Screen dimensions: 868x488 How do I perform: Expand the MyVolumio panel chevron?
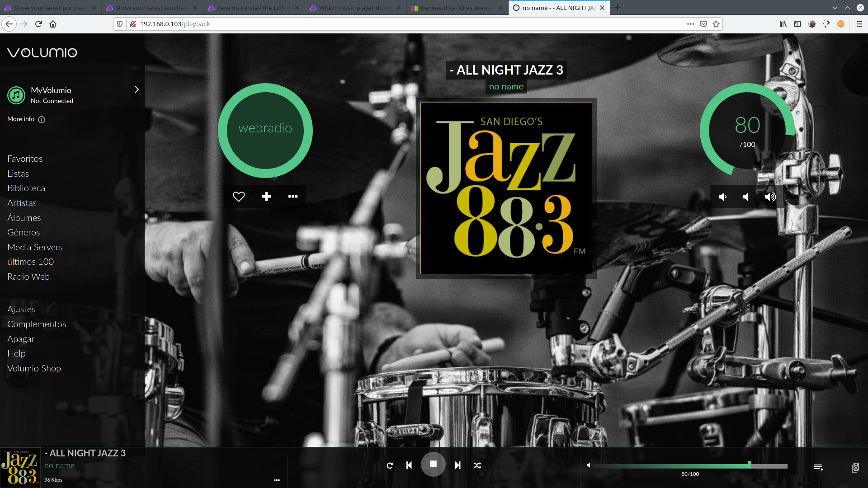[x=137, y=89]
